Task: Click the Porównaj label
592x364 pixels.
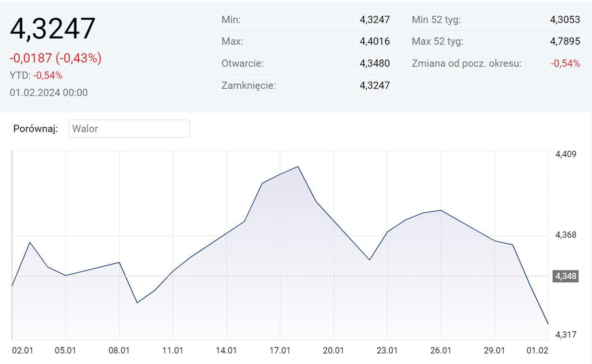Action: tap(36, 129)
